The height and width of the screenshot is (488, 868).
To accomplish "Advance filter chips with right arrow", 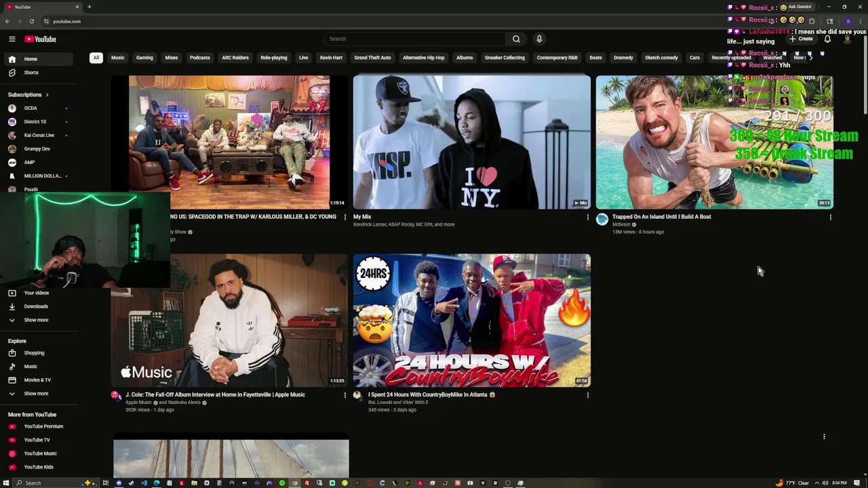I will click(810, 58).
